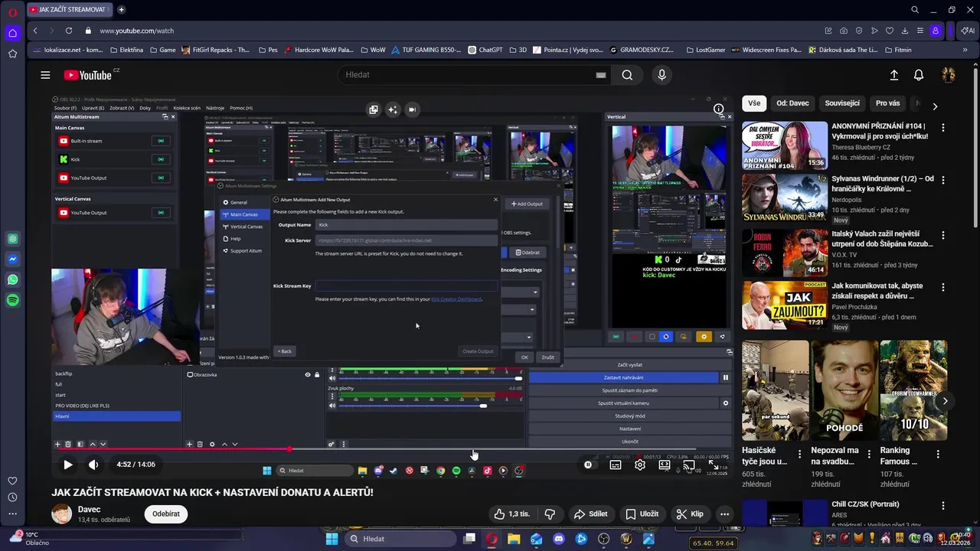Open video info card icon on the player

719,109
